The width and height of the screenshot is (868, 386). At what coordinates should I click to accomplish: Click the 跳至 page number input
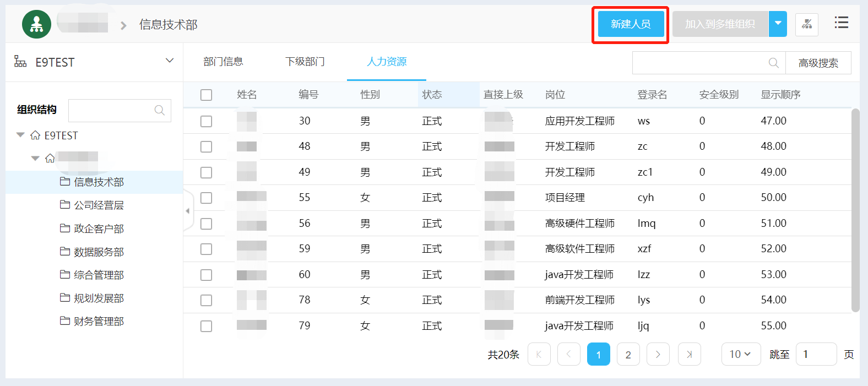pos(816,354)
